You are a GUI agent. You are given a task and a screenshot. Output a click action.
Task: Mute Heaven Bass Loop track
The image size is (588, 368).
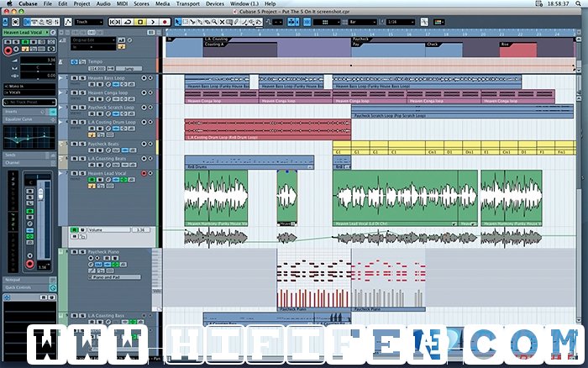pyautogui.click(x=74, y=78)
